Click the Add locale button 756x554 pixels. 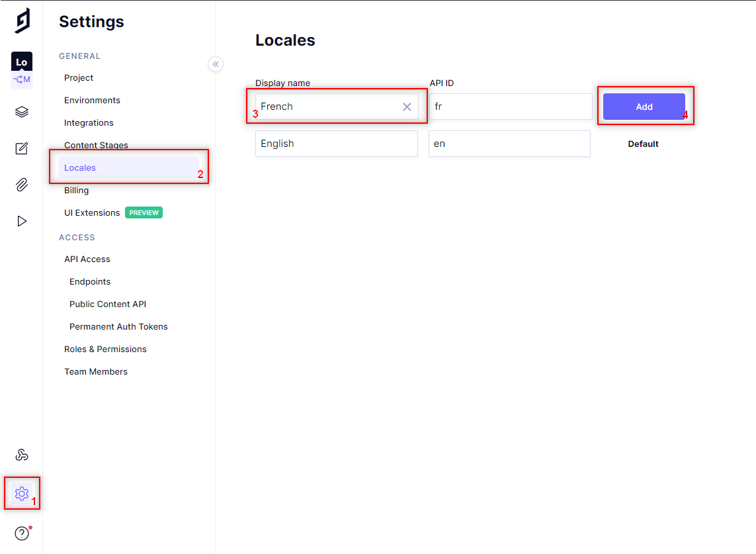[x=644, y=107]
